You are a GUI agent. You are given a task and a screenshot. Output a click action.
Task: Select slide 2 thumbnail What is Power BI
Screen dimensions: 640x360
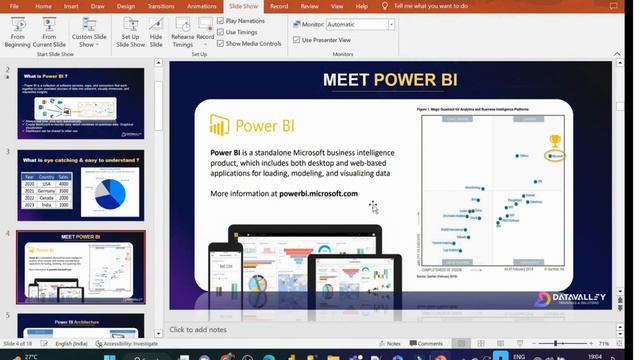[x=81, y=103]
